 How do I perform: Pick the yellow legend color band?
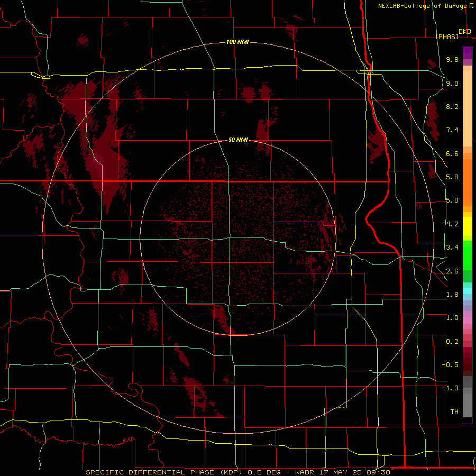[467, 226]
